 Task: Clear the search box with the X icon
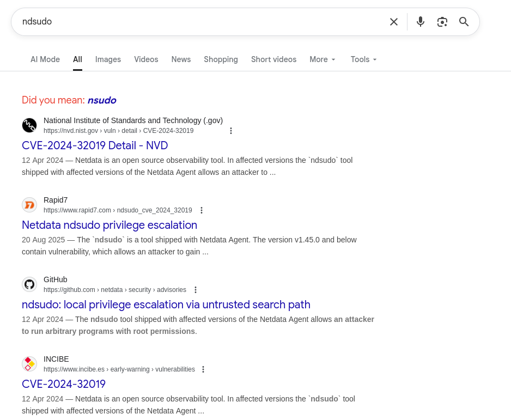(394, 22)
